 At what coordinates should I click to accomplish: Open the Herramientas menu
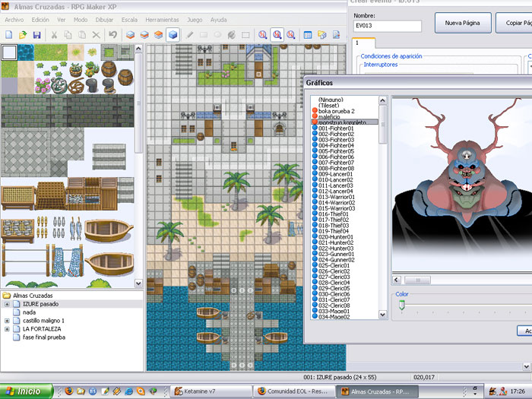point(162,20)
